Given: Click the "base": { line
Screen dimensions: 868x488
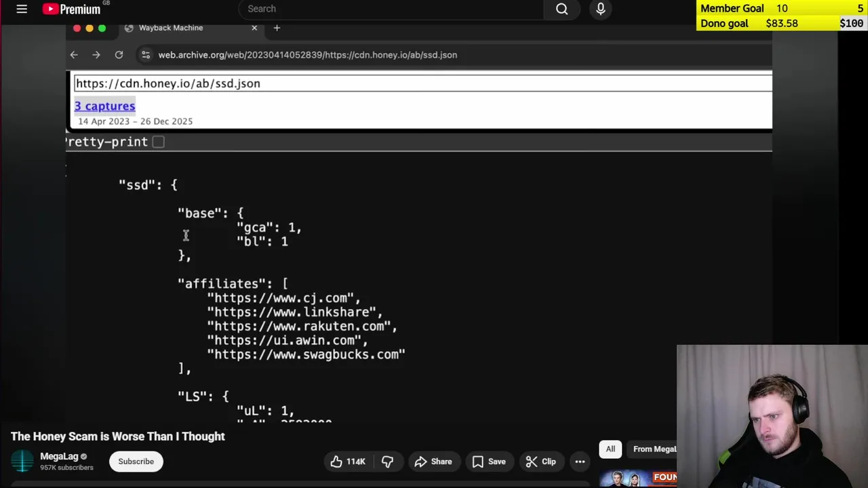Looking at the screenshot, I should coord(210,213).
